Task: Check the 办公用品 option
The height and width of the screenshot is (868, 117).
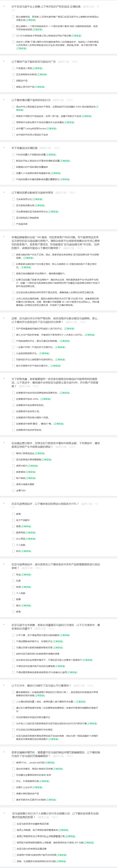Action: (14, 538)
